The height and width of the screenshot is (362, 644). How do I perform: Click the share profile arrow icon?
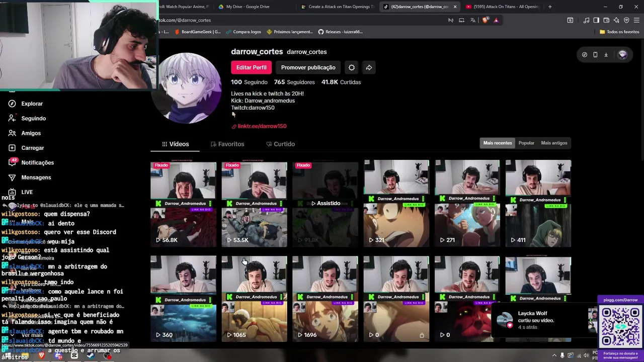(x=369, y=67)
